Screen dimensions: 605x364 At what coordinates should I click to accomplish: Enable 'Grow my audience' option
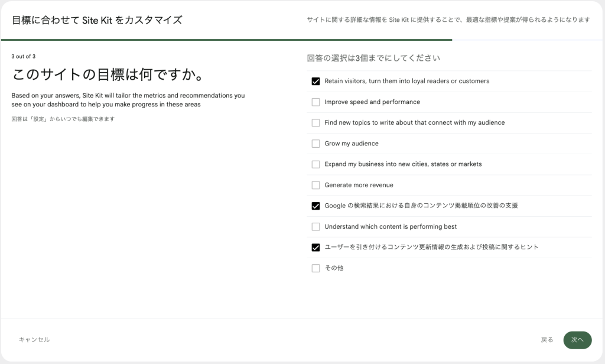(315, 143)
